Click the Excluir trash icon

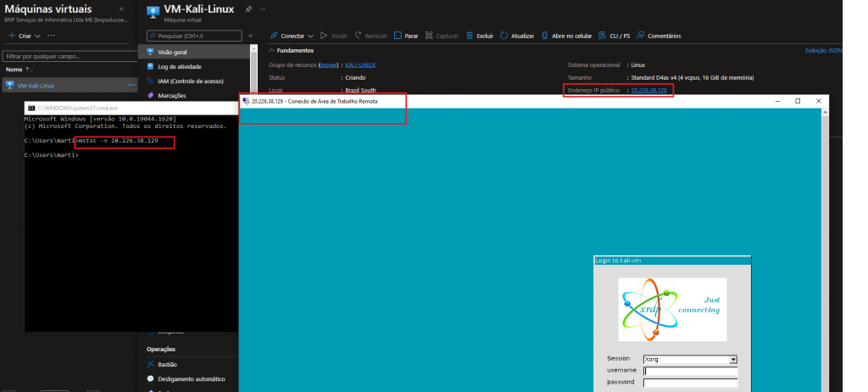click(x=470, y=36)
